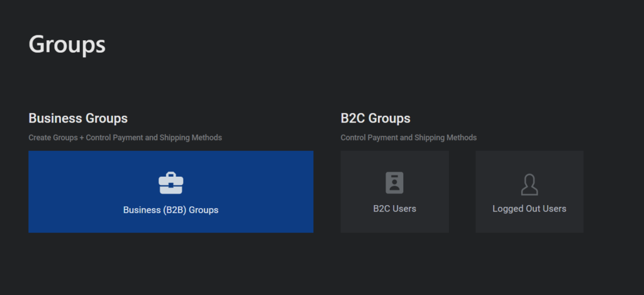Open the Logged Out Users card

click(x=530, y=191)
